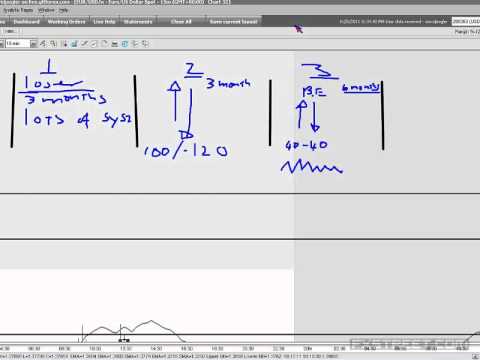Click second toolbar icon after the interval dropdown
Image resolution: width=480 pixels, height=360 pixels.
click(x=53, y=44)
